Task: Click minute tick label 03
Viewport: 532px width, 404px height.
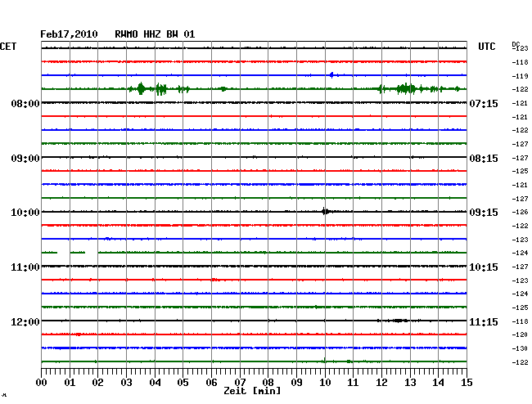Action: pyautogui.click(x=126, y=383)
